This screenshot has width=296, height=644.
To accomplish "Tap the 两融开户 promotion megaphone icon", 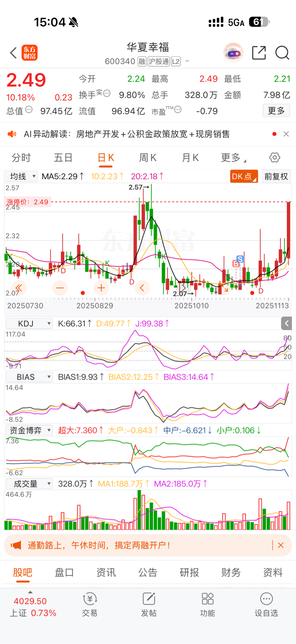I will (x=16, y=545).
